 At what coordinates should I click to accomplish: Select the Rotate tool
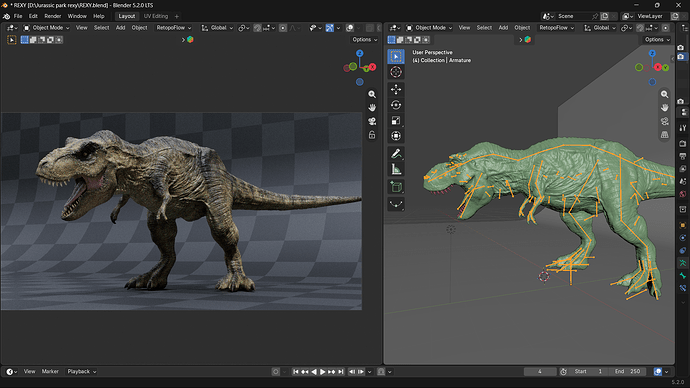point(396,105)
